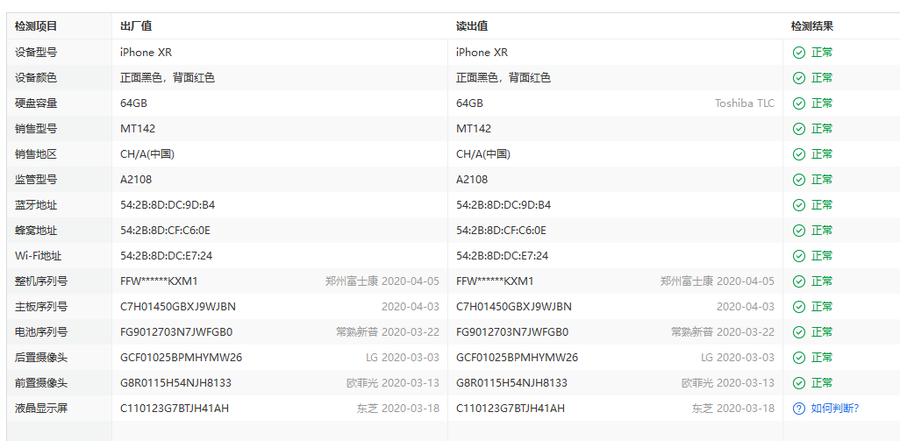Open the 如何判断? link

[835, 408]
